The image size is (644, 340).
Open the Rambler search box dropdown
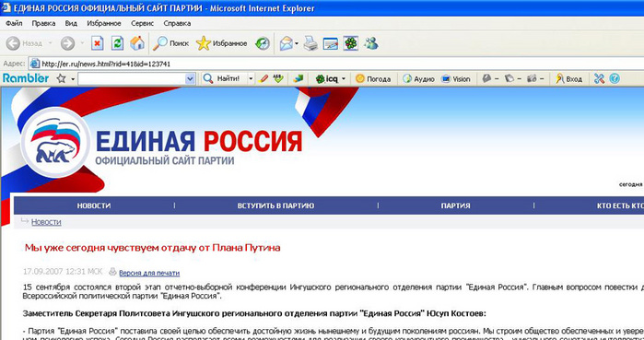click(x=190, y=79)
